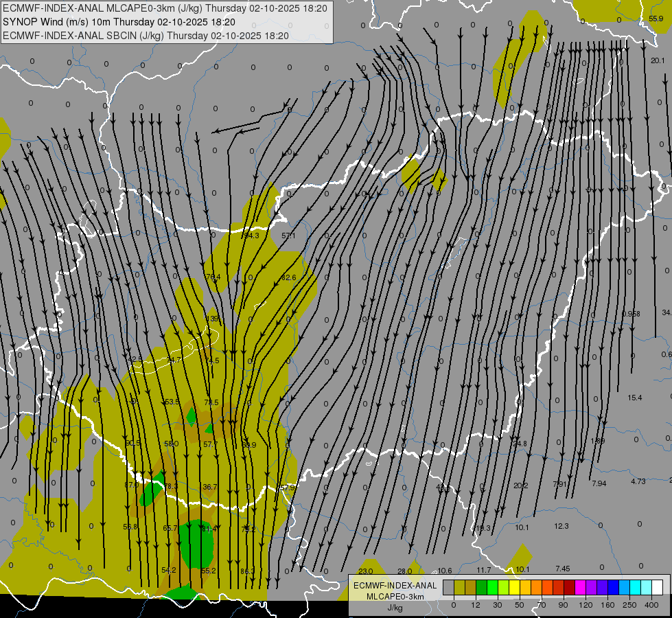Click the 76.4 value on the map
Viewport: 672px width, 618px height.
pos(213,277)
